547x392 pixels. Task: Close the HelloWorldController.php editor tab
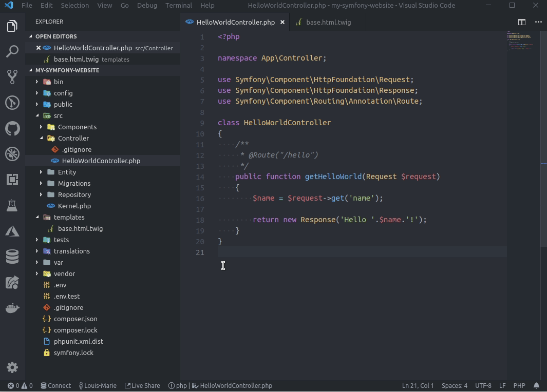tap(282, 22)
